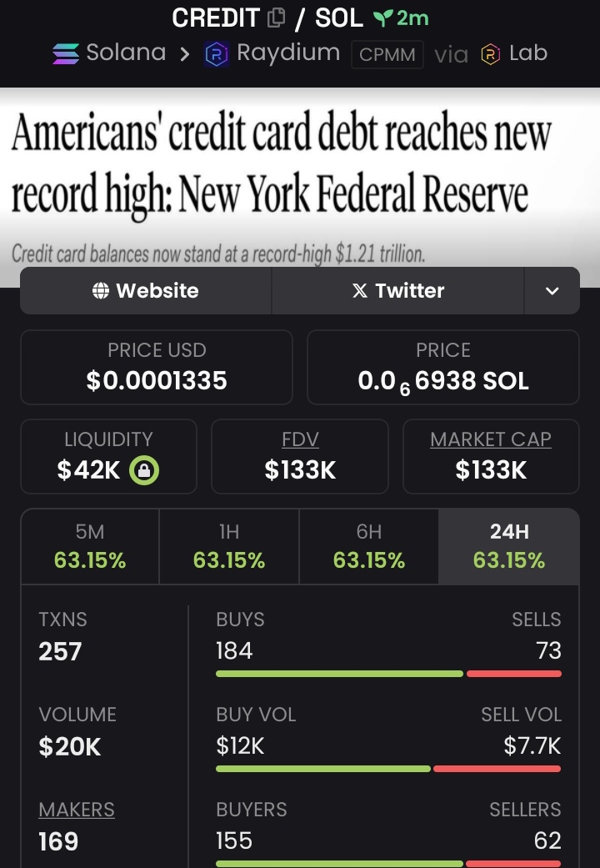Click the liquidity locked padlock icon

pos(144,470)
